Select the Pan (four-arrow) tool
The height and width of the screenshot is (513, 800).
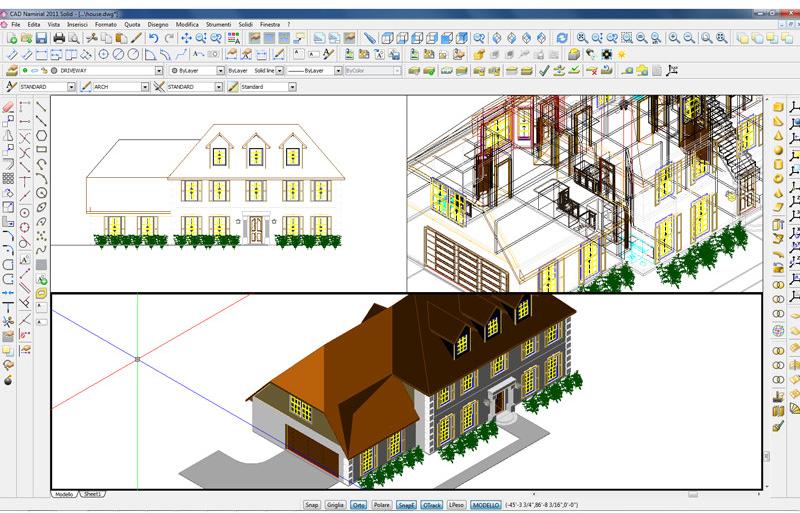(186, 38)
